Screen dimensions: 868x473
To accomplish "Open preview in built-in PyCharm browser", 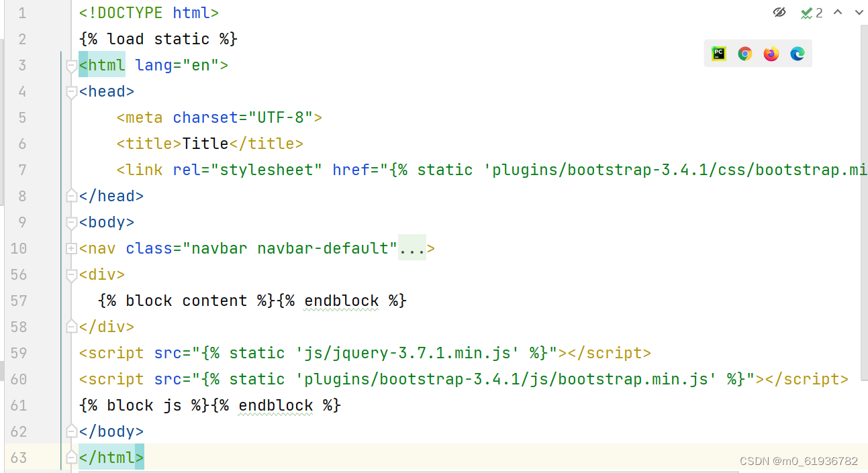I will [718, 54].
